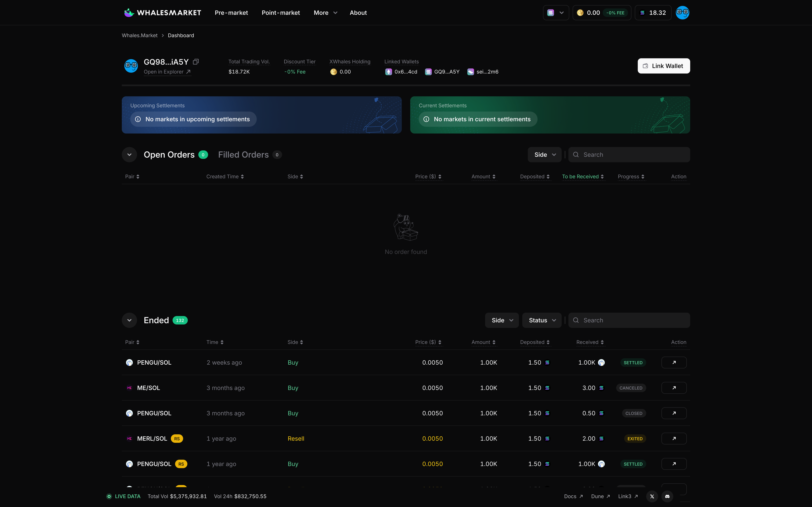Open the canceled ME/SOL order arrow
The width and height of the screenshot is (812, 507).
pos(674,388)
